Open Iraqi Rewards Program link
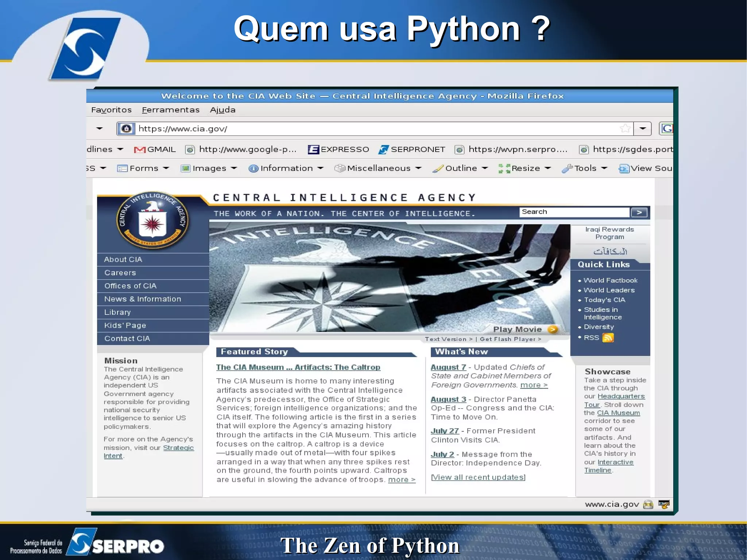 click(609, 233)
